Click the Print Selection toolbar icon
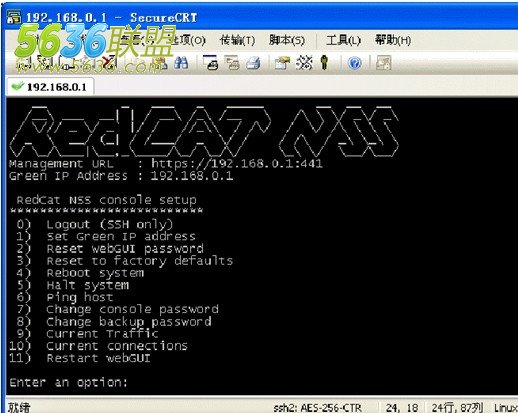The width and height of the screenshot is (518, 413). point(232,63)
